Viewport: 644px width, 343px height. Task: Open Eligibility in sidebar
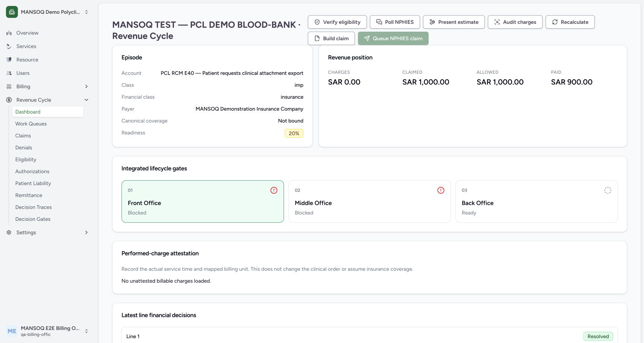[x=26, y=159]
